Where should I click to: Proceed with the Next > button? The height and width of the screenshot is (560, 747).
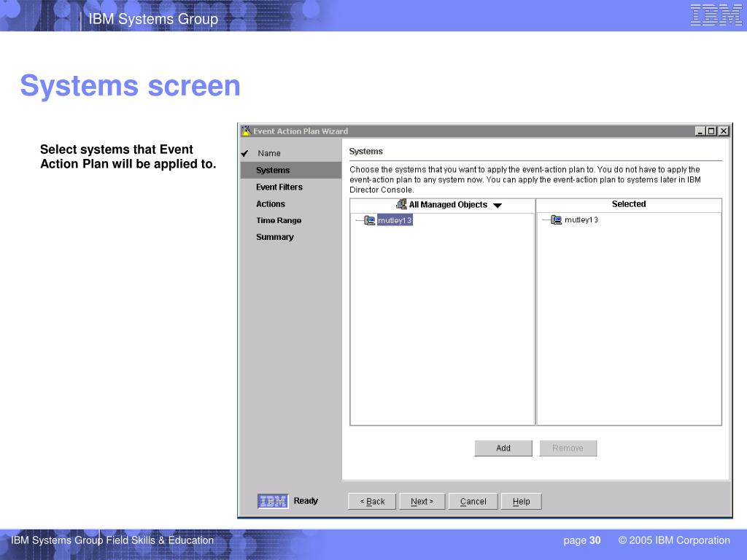422,502
